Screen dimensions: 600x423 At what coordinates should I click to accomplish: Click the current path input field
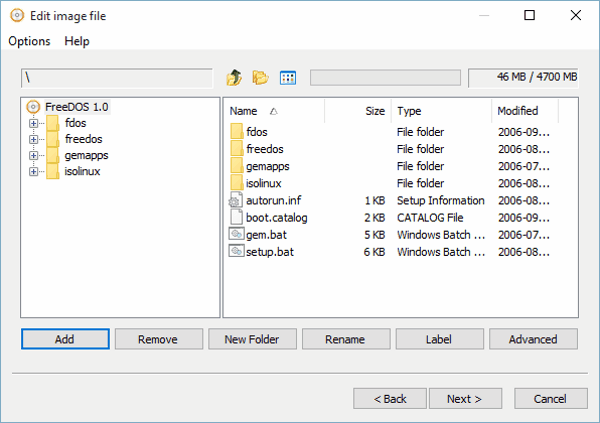(117, 78)
